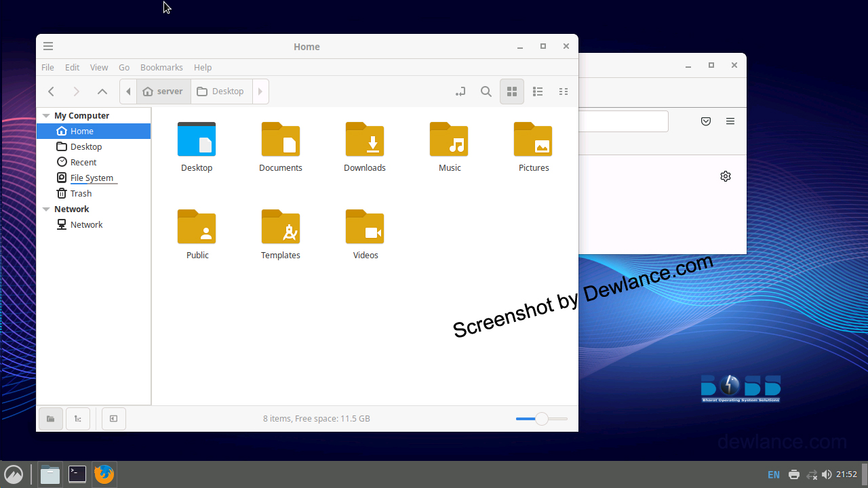The image size is (868, 488).
Task: Navigate up one directory with the up arrow
Action: pos(102,91)
